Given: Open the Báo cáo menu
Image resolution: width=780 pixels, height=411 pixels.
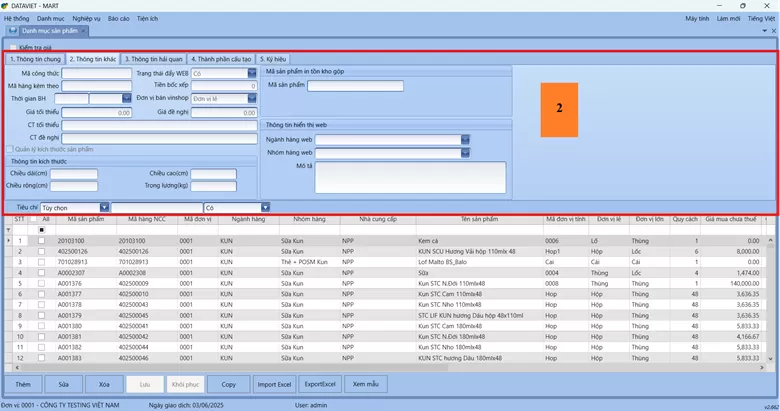Looking at the screenshot, I should (x=118, y=19).
